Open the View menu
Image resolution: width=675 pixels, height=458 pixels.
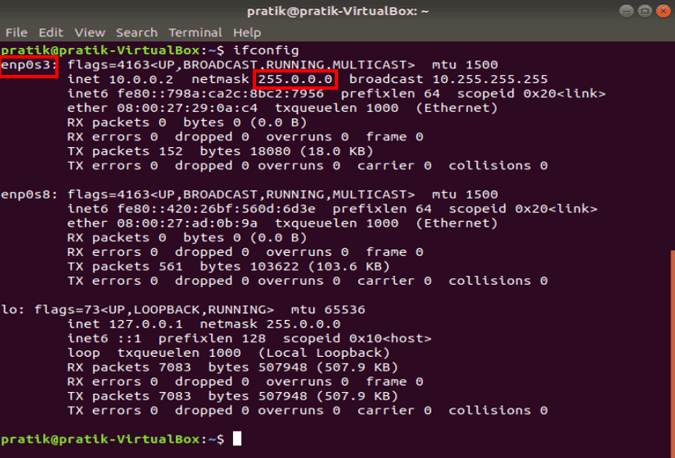pyautogui.click(x=90, y=33)
